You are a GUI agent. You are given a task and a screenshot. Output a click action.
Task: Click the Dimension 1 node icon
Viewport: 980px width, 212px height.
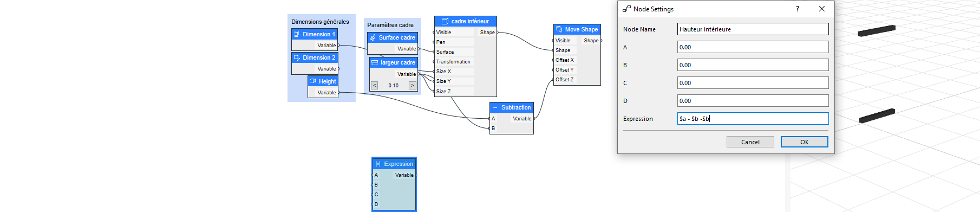[x=297, y=34]
